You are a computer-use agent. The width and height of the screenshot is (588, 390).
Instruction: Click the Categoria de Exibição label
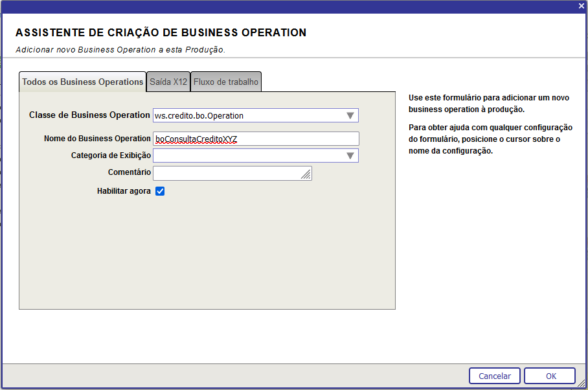[x=111, y=155]
